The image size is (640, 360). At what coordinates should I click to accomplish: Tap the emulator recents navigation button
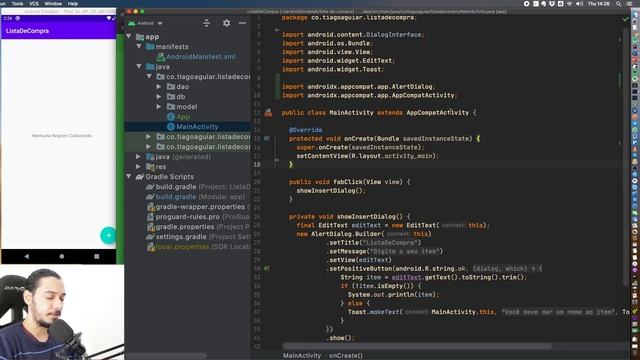click(x=97, y=256)
